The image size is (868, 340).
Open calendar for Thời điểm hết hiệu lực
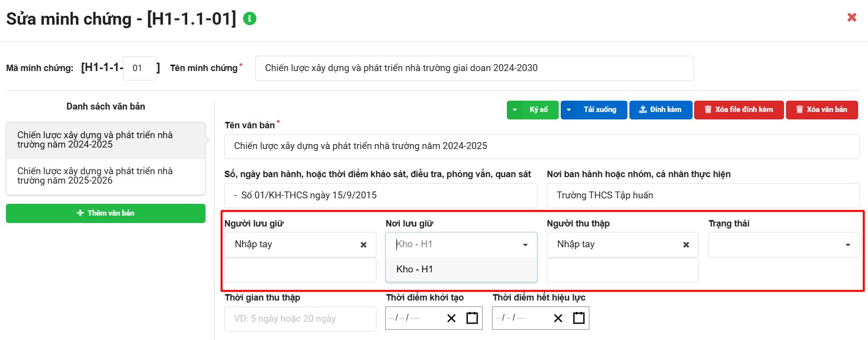(x=579, y=318)
